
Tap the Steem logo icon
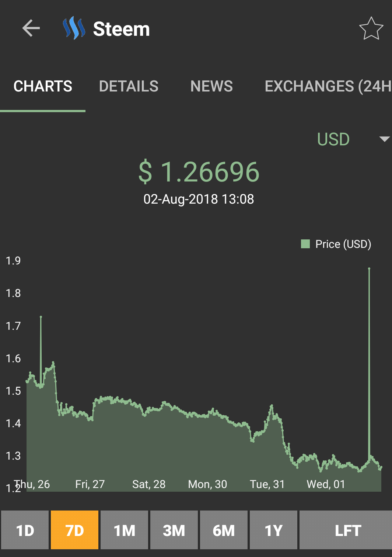[x=74, y=28]
